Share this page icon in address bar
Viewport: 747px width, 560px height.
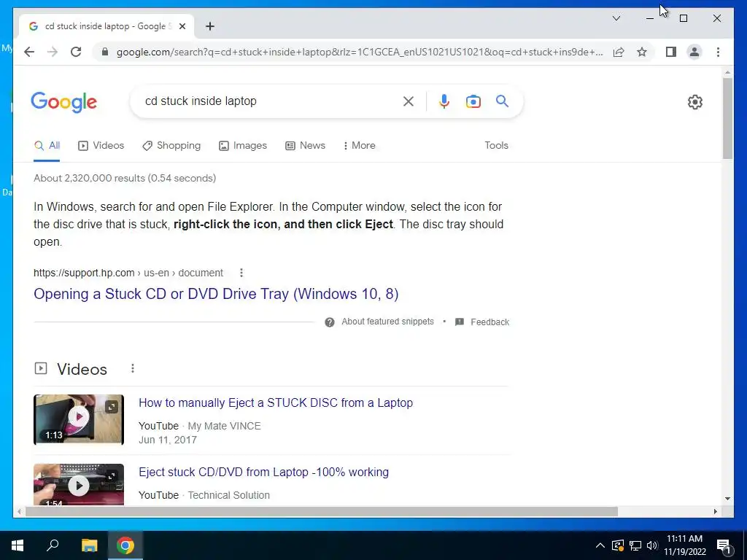[619, 52]
